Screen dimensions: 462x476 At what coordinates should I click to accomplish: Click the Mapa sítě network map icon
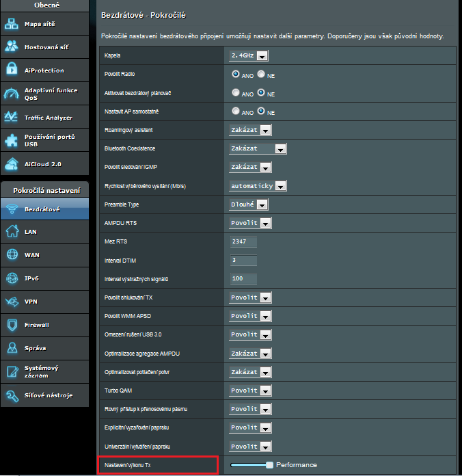[12, 24]
